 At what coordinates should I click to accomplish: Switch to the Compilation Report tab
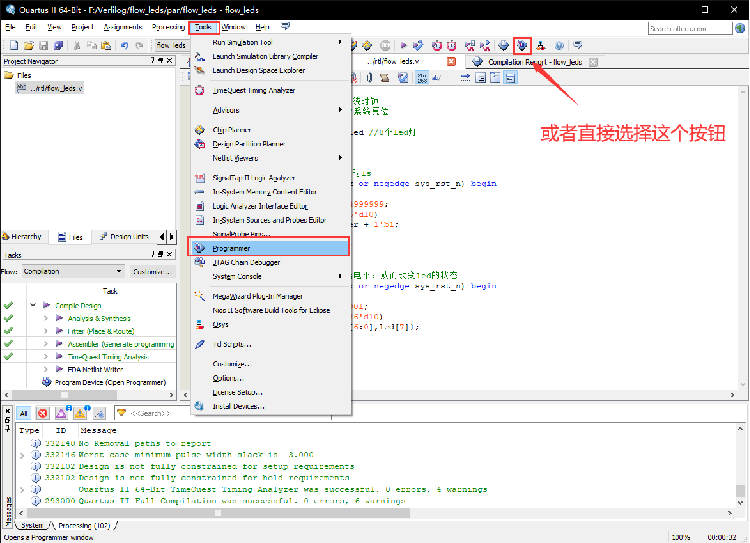(x=534, y=62)
